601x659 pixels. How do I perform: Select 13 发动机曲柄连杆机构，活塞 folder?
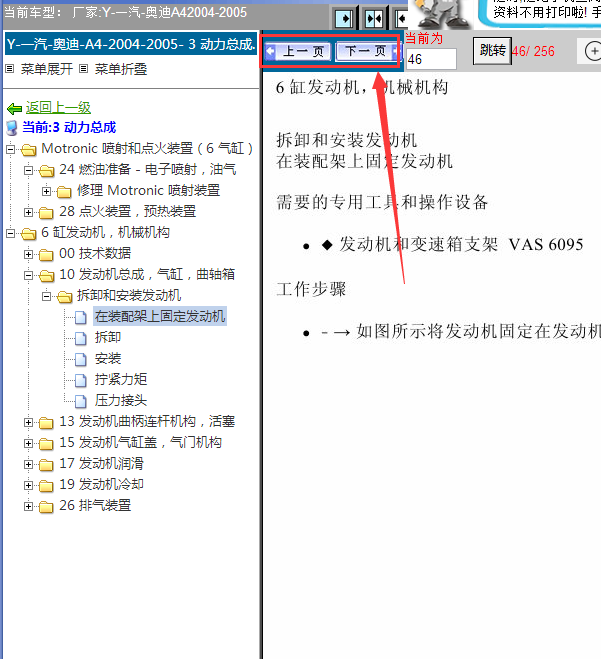[x=147, y=422]
